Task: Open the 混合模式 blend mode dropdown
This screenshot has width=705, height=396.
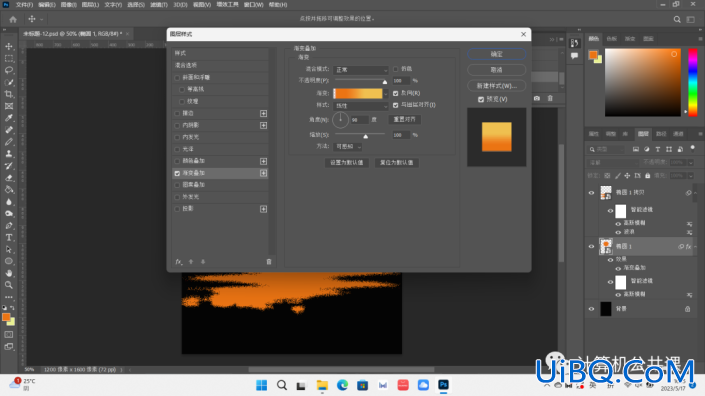Action: tap(361, 70)
